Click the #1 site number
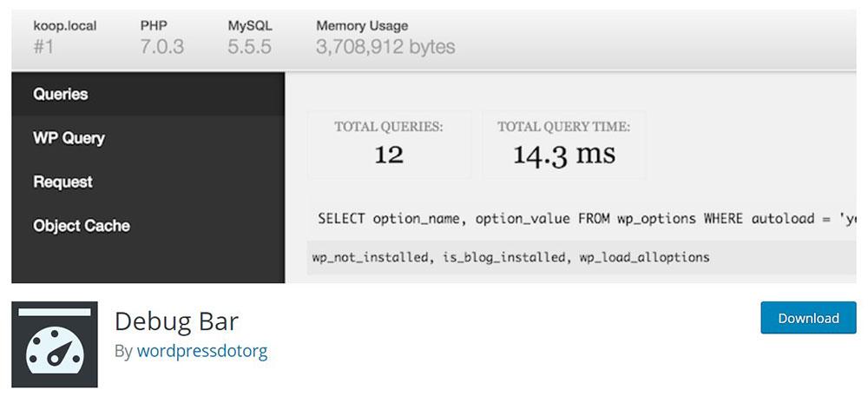Viewport: 868px width, 410px height. click(43, 47)
